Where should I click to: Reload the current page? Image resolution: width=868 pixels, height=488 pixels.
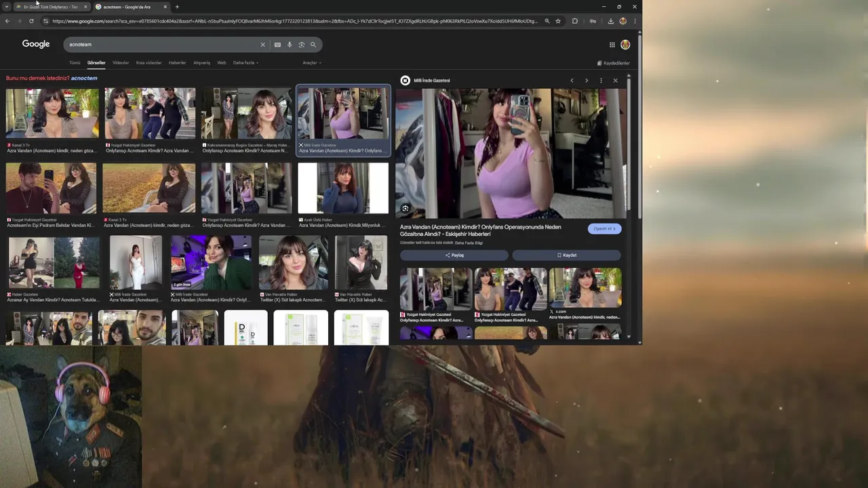click(31, 21)
